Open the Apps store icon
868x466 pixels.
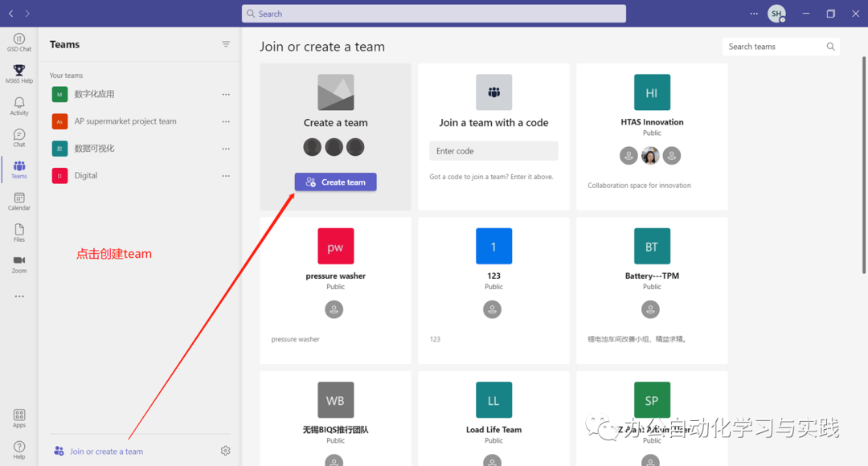[x=18, y=419]
